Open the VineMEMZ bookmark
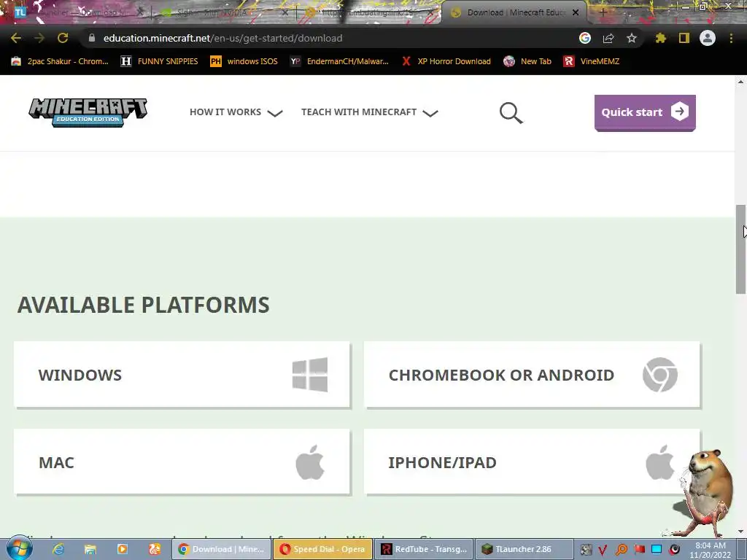This screenshot has width=747, height=560. coord(591,61)
